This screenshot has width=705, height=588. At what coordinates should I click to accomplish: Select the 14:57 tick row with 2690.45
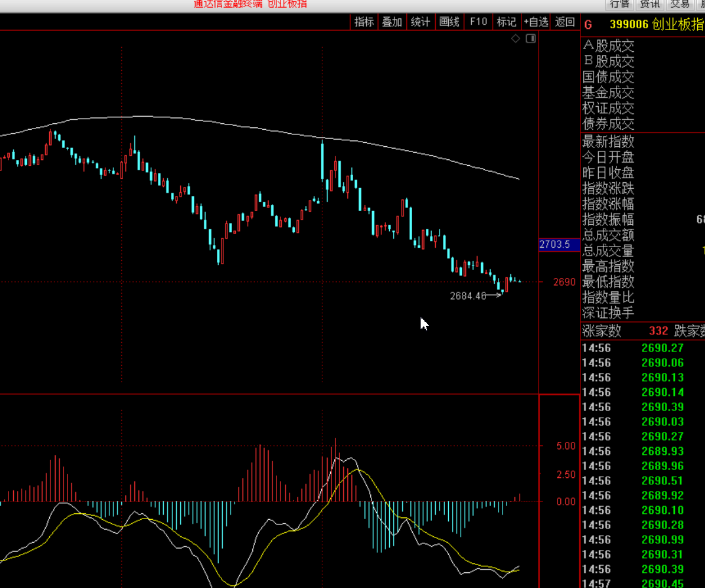point(642,583)
